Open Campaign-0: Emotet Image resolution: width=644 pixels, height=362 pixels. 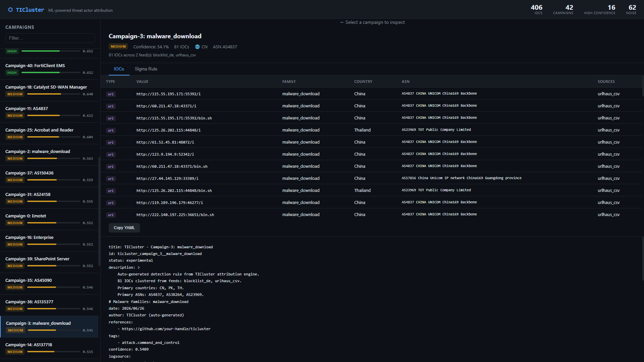pyautogui.click(x=49, y=219)
